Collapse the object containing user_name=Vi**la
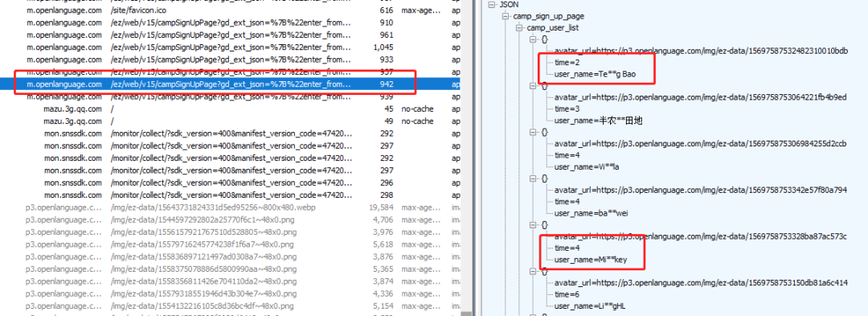Screen dimensions: 868x316 click(533, 132)
